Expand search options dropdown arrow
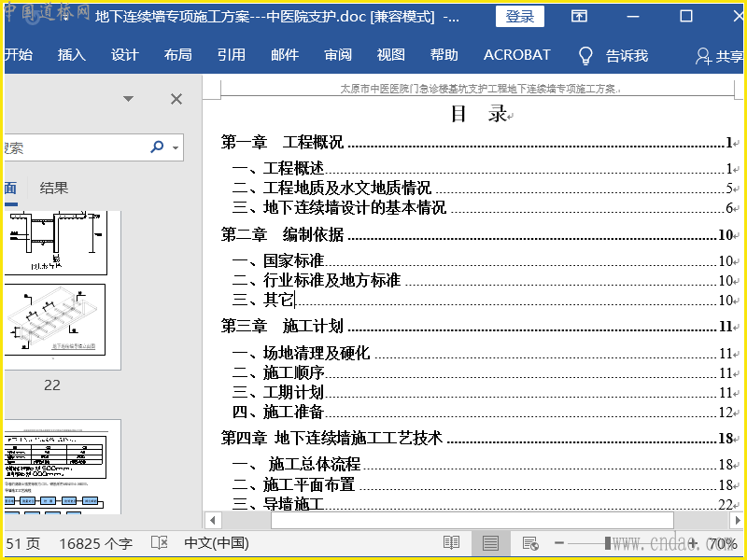This screenshot has height=560, width=747. 176,147
